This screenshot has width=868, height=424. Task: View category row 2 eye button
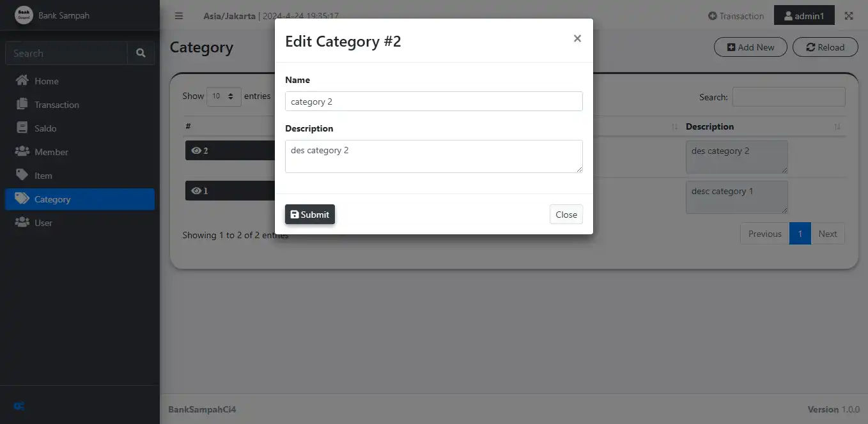tap(200, 151)
